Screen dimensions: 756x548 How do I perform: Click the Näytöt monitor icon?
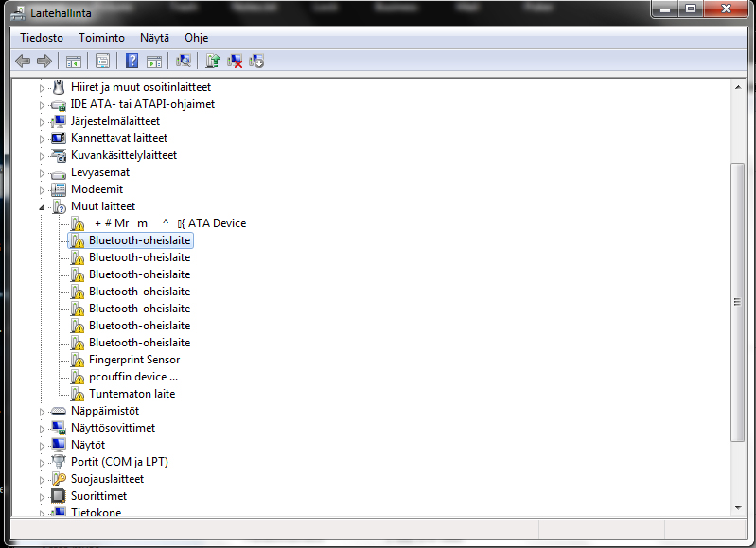tap(59, 445)
